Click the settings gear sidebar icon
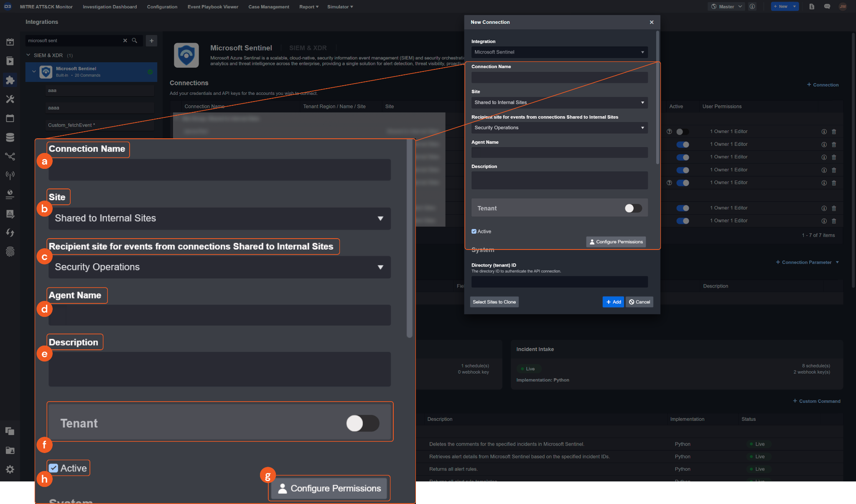 point(10,469)
